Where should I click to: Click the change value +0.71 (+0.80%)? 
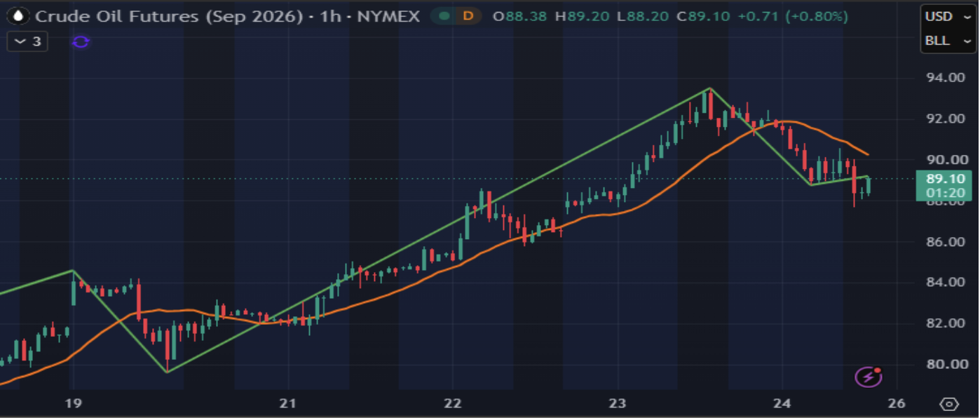(794, 15)
